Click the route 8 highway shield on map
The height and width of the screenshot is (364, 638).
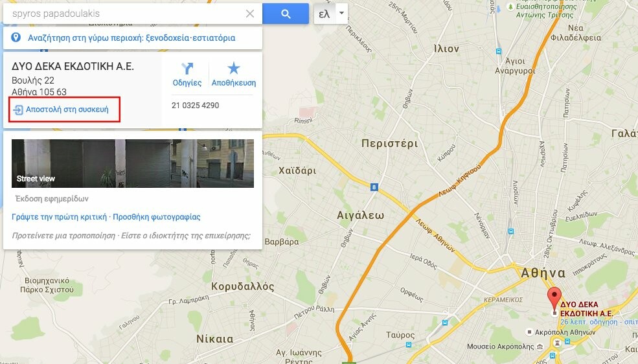[374, 187]
